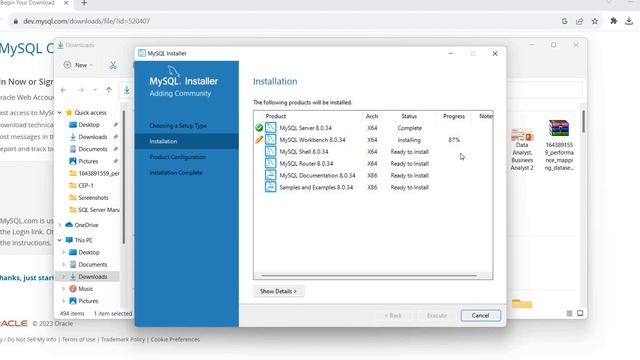Collapse Quick access in Explorer sidebar
This screenshot has width=640, height=360.
pos(60,112)
